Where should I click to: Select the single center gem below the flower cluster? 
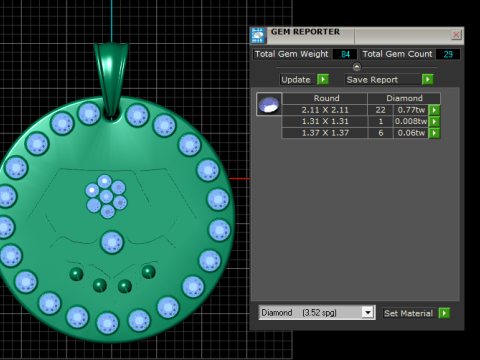112,242
